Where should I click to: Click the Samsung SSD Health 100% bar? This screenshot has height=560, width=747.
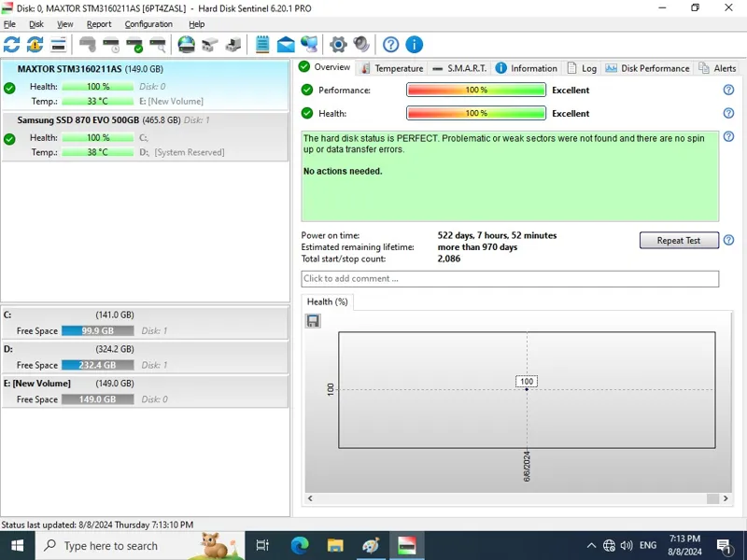pos(98,137)
